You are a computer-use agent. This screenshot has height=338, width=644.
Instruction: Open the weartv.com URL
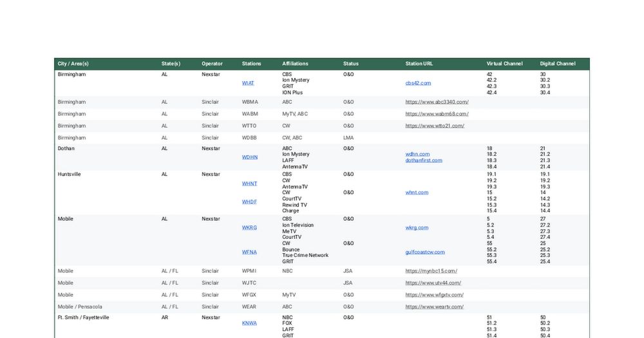[434, 306]
